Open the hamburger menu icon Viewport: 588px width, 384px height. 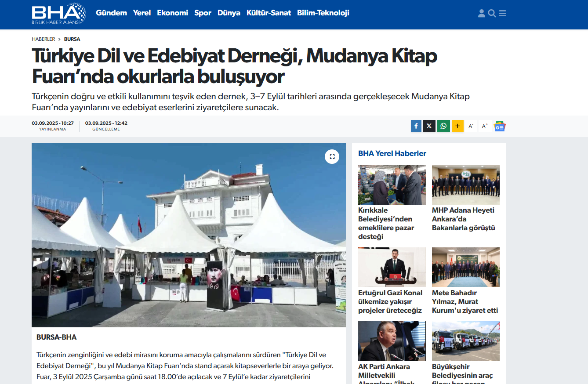pos(503,13)
